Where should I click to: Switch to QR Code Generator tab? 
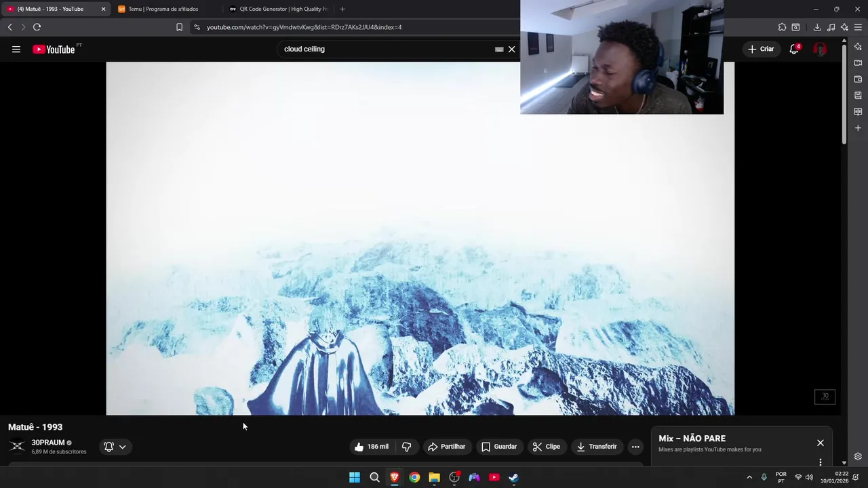point(279,9)
